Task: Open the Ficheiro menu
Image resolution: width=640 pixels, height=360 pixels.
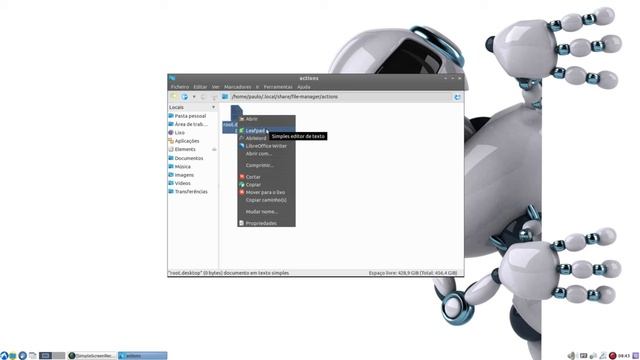Action: (180, 87)
